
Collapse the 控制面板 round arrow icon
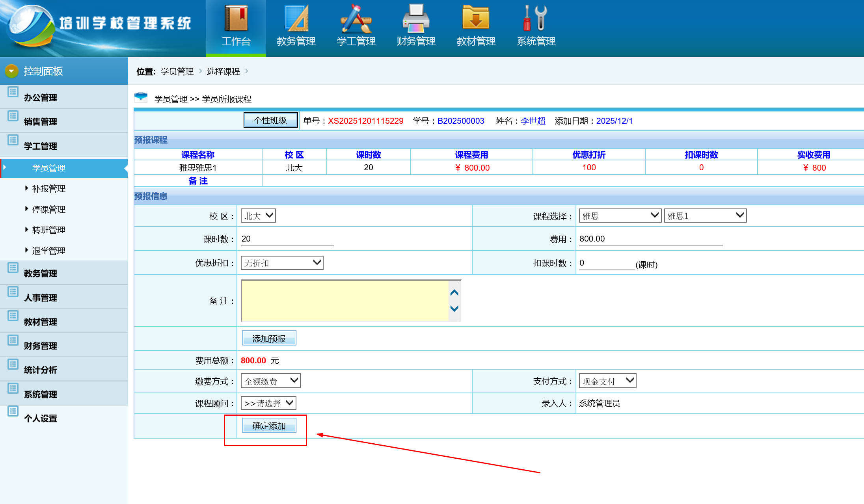(x=11, y=71)
